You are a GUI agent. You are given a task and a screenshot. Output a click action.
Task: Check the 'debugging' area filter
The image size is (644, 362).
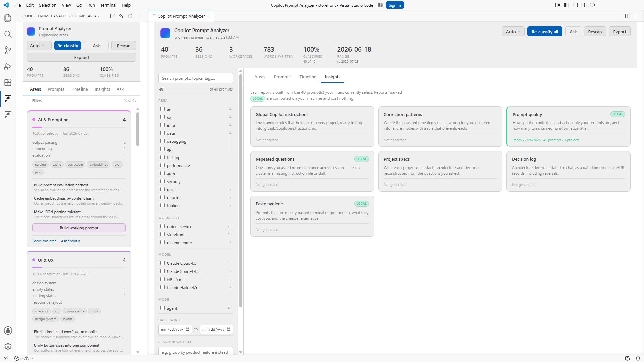pyautogui.click(x=162, y=141)
